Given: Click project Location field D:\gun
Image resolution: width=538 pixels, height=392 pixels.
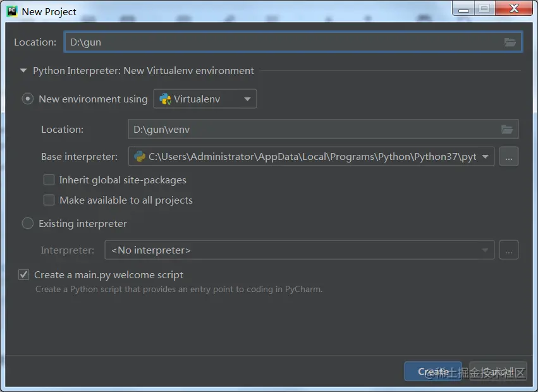Looking at the screenshot, I should tap(293, 42).
